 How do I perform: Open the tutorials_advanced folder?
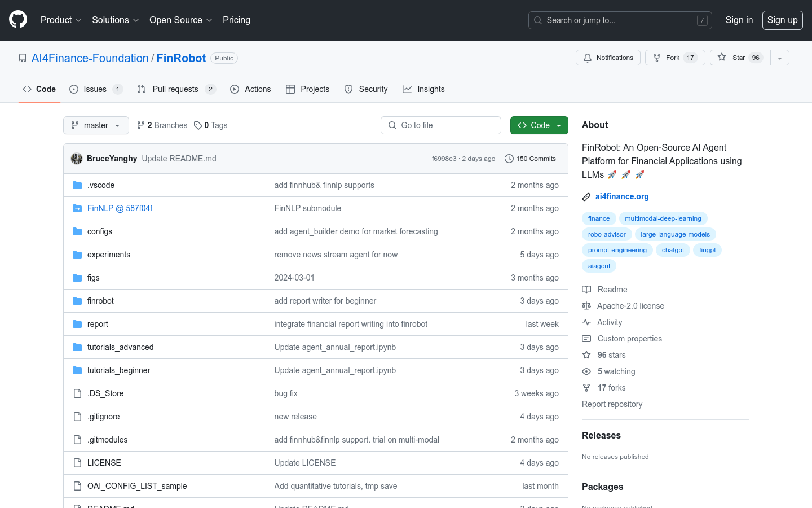tap(120, 347)
